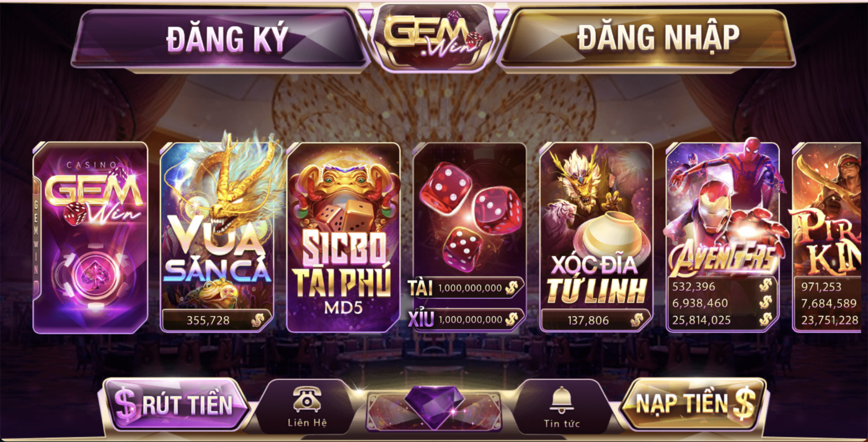Open the Pirate King game card
The width and height of the screenshot is (868, 442).
826,237
